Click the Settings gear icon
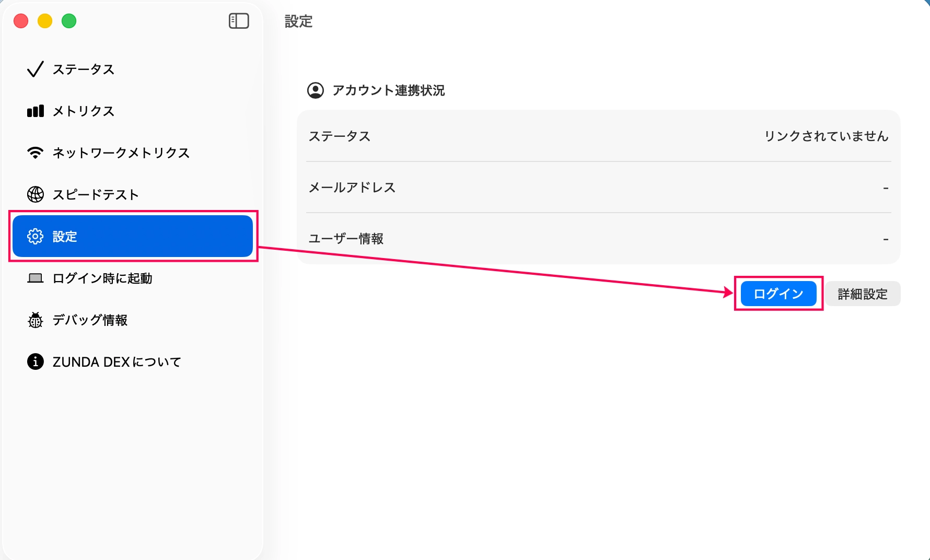This screenshot has width=930, height=560. 35,236
